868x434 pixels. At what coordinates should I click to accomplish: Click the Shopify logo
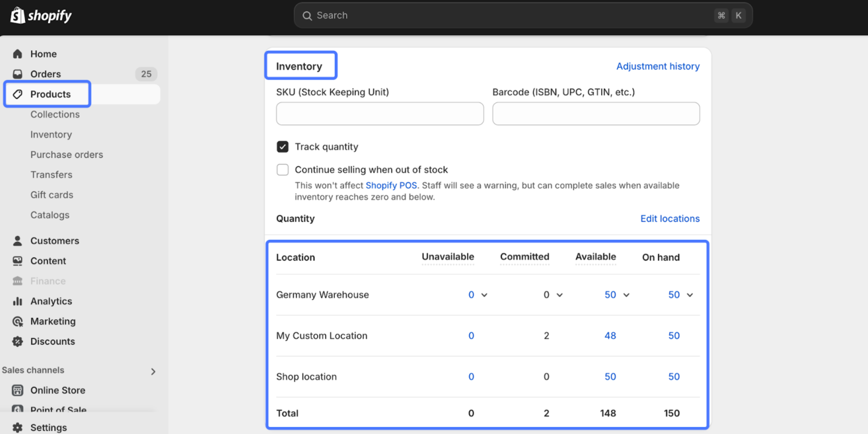pyautogui.click(x=41, y=16)
